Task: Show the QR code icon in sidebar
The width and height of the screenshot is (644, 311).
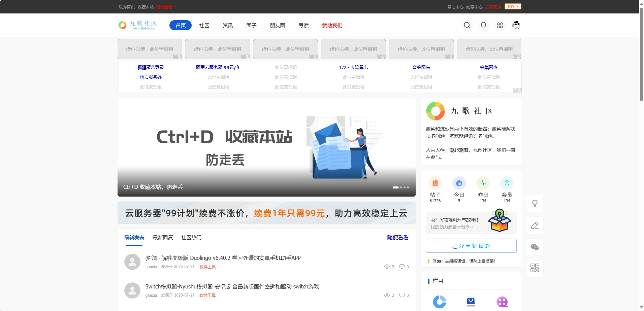Action: [x=535, y=268]
